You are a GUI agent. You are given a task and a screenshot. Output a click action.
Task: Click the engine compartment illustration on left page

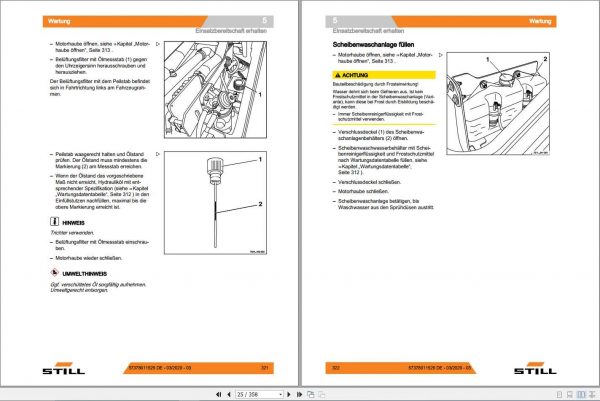coord(215,90)
